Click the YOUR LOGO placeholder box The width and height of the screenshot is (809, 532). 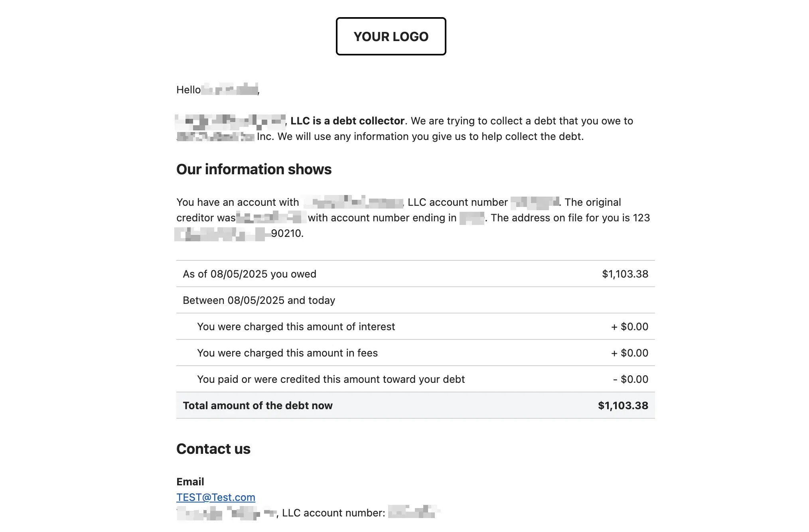(x=391, y=36)
